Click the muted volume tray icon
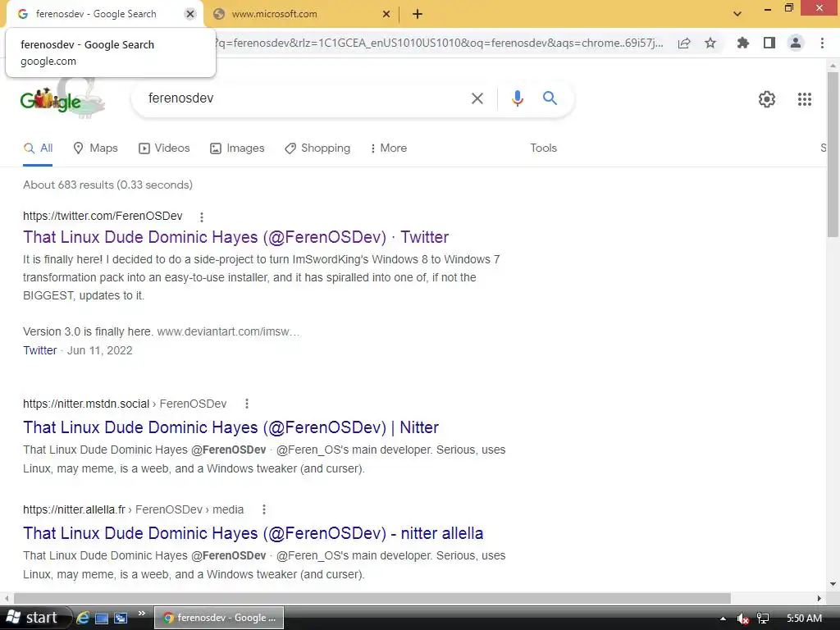This screenshot has height=630, width=840. [x=742, y=619]
